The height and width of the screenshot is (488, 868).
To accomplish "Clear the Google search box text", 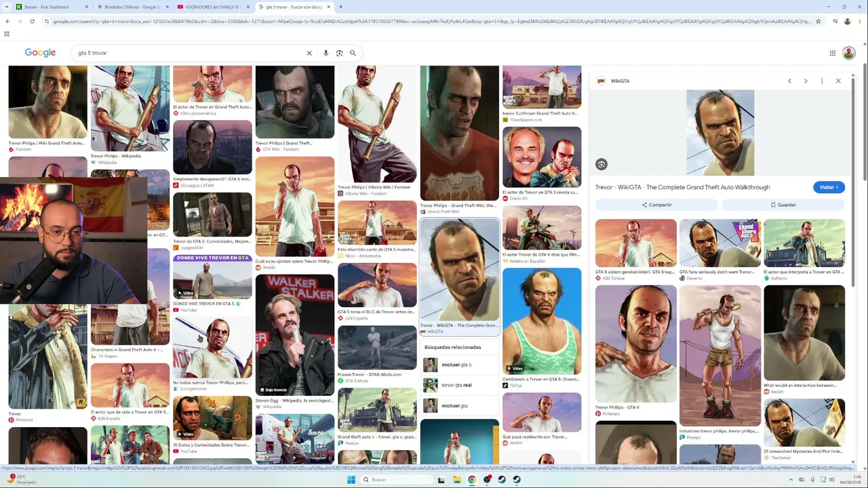I will click(309, 53).
